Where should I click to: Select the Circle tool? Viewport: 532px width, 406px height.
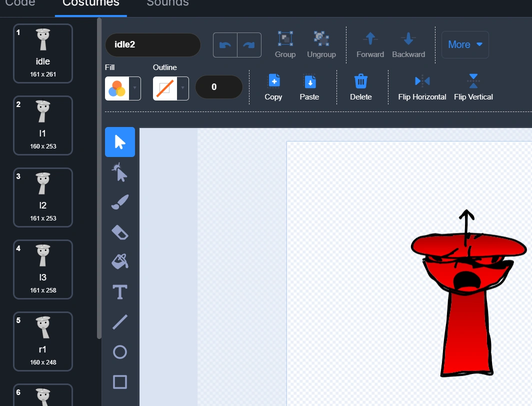click(x=119, y=352)
